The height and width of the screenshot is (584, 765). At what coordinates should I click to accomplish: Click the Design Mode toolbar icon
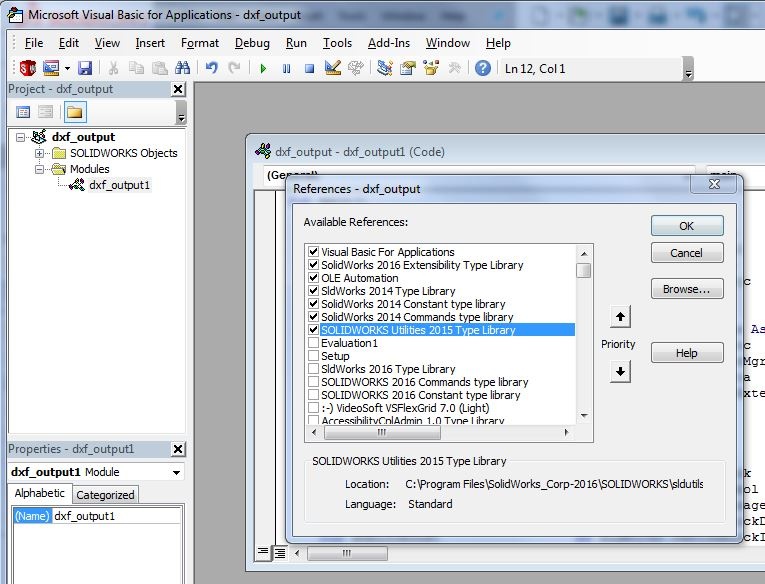point(333,68)
